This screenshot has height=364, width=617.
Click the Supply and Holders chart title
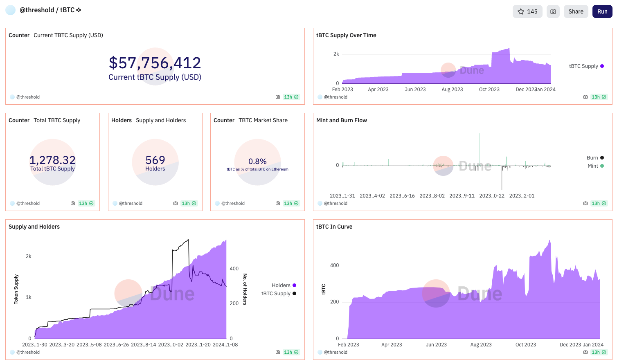34,227
